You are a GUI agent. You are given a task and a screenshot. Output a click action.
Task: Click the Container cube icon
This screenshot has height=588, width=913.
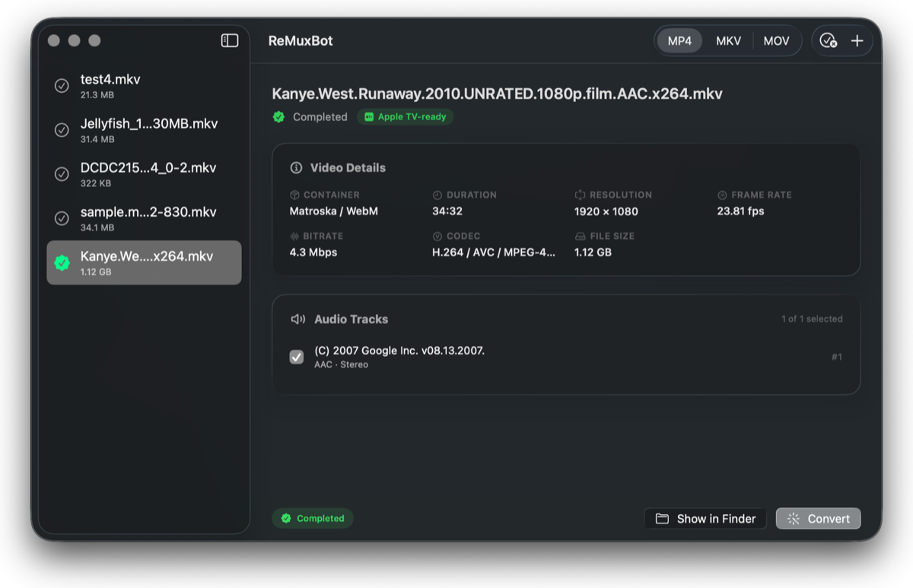294,195
